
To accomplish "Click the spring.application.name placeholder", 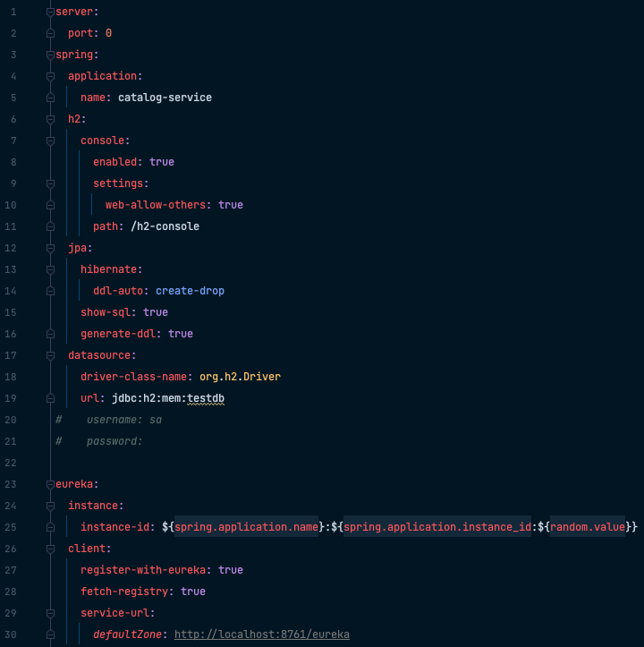I will coord(246,527).
